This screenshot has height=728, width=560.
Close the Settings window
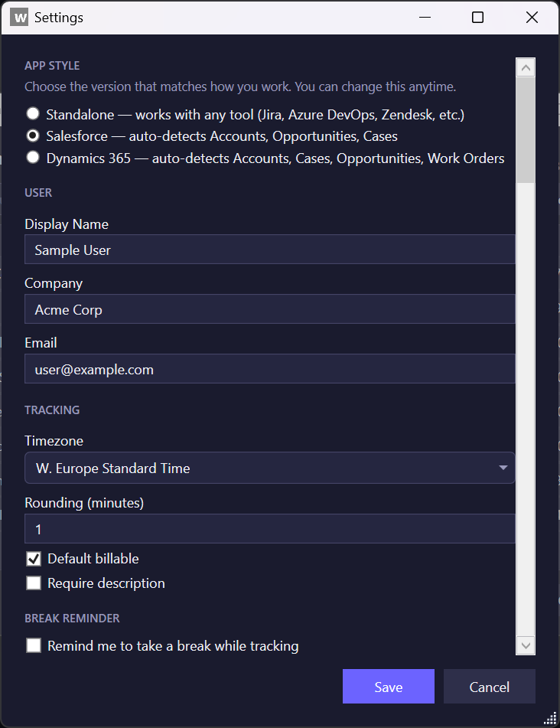click(x=532, y=18)
